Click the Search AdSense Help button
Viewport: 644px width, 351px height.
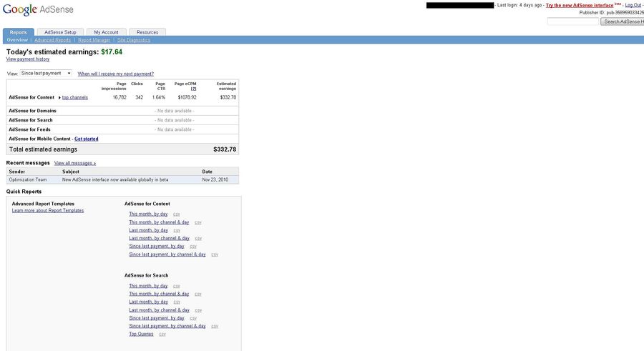(x=623, y=21)
